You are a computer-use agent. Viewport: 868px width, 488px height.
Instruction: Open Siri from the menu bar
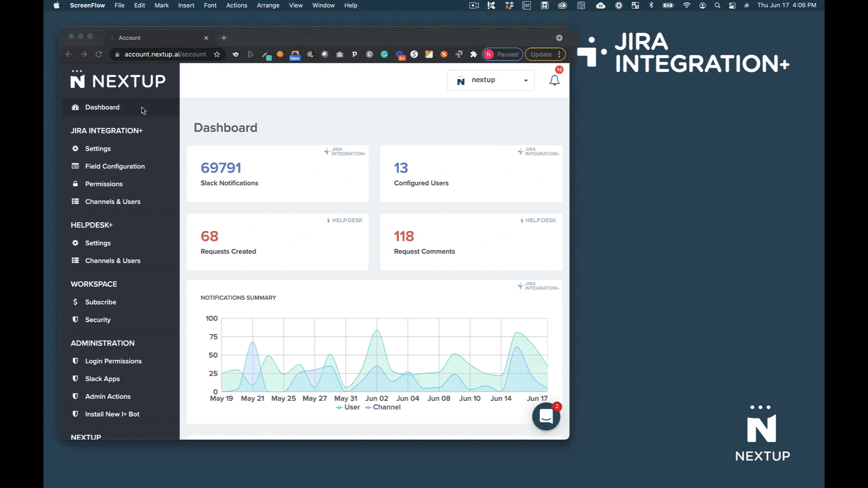[x=746, y=5]
